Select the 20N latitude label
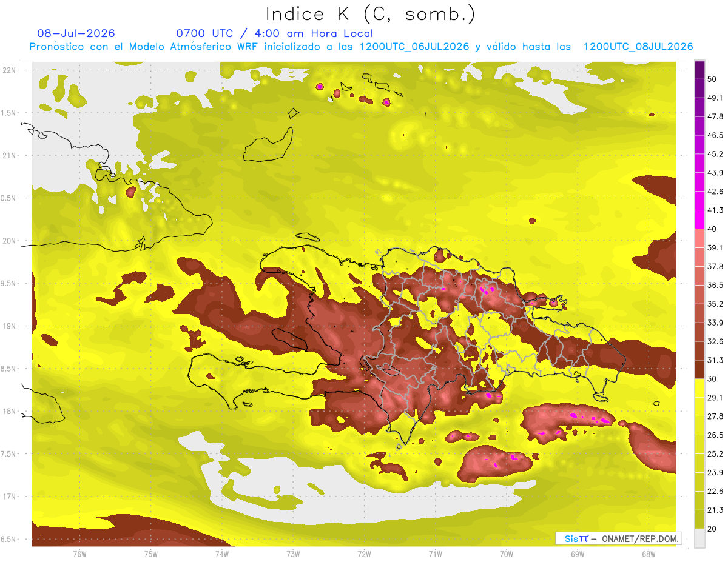Image resolution: width=728 pixels, height=562 pixels. [x=10, y=241]
